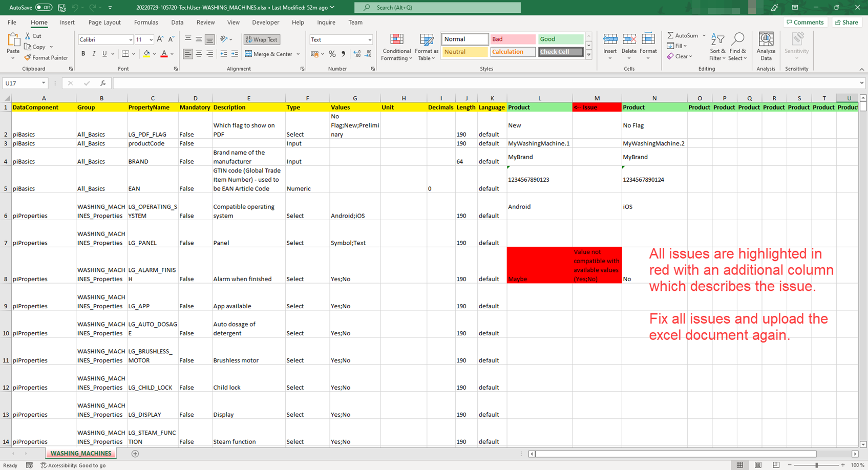
Task: Open the font size 11 dropdown
Action: (151, 39)
